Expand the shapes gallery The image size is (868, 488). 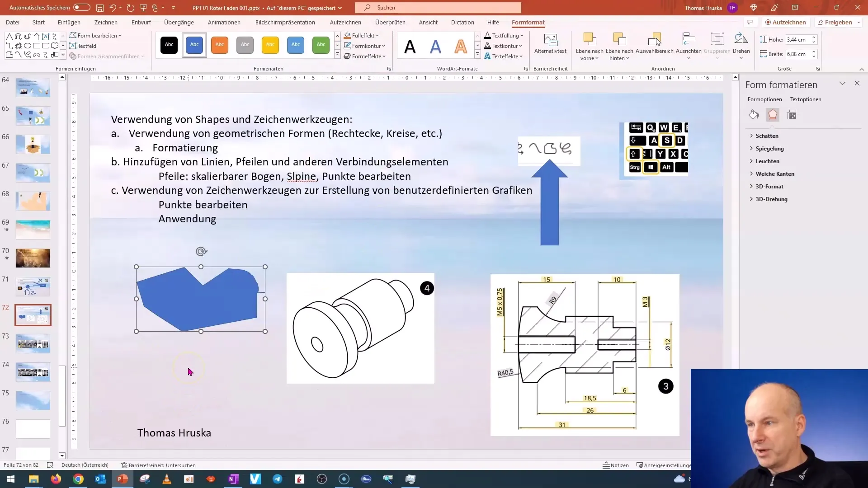click(63, 55)
